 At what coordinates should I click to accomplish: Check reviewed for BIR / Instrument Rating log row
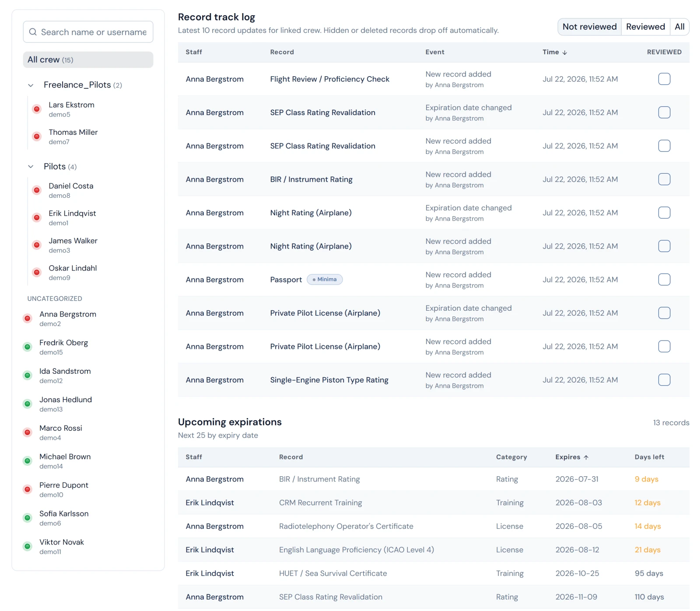click(x=664, y=179)
